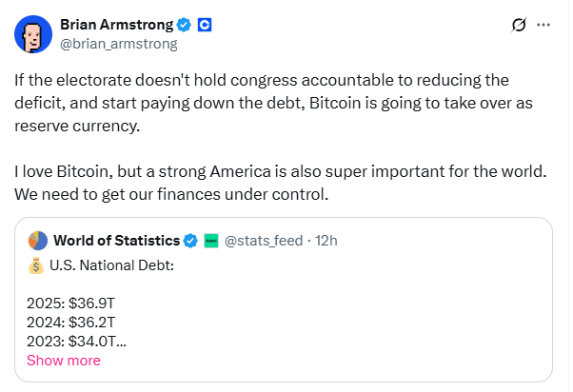
Task: Open the World of Statistics account name
Action: pyautogui.click(x=116, y=241)
